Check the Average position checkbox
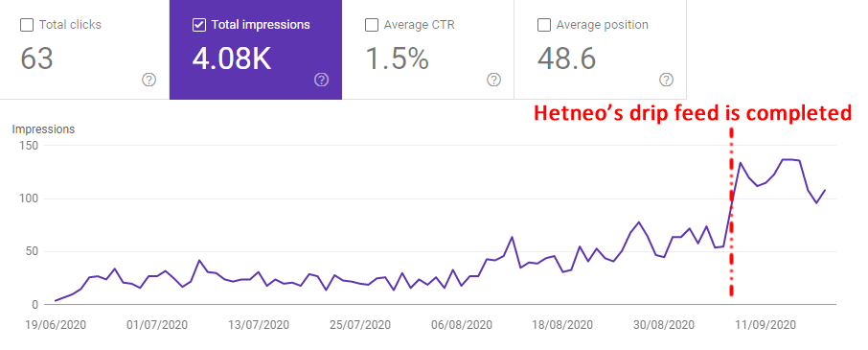 [544, 25]
